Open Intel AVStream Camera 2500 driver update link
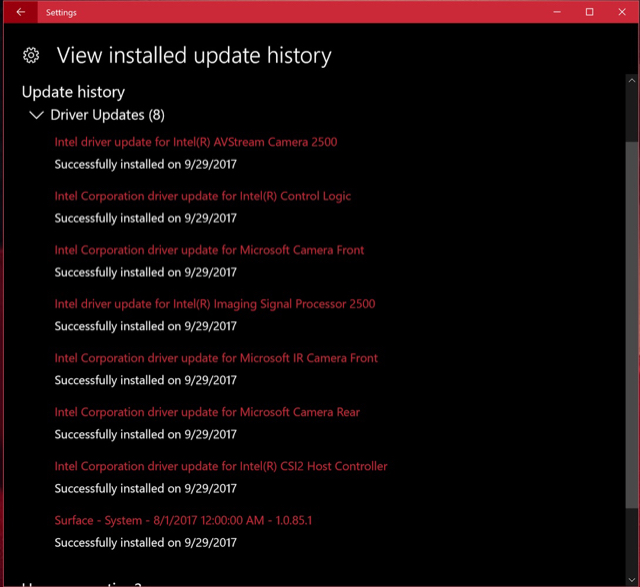The image size is (640, 587). 196,142
